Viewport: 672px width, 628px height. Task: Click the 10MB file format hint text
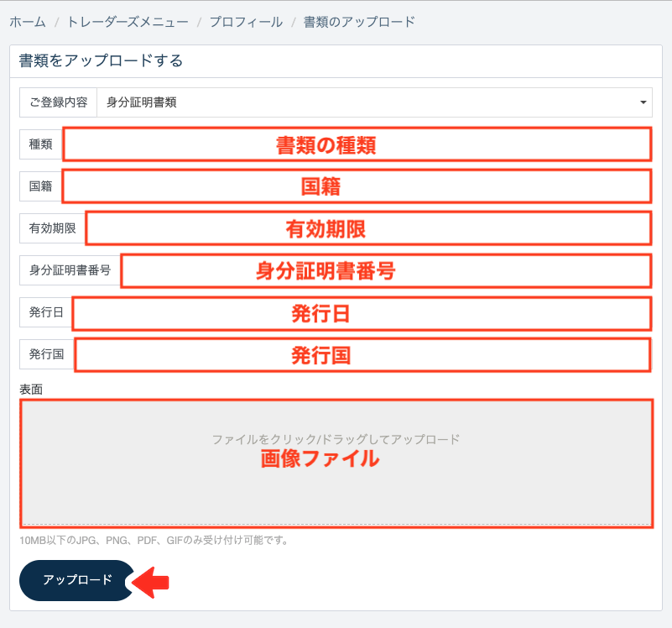[154, 541]
